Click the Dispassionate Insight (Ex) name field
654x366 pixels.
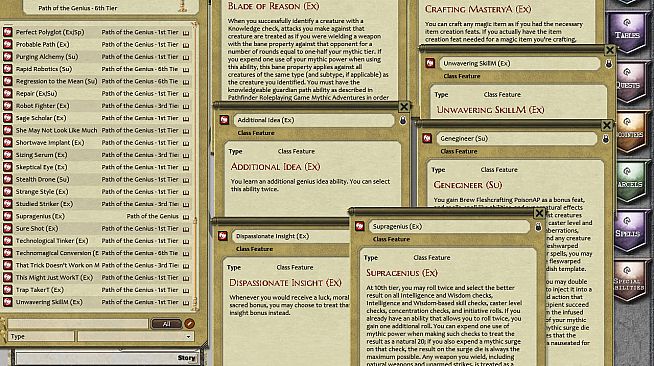click(x=290, y=236)
